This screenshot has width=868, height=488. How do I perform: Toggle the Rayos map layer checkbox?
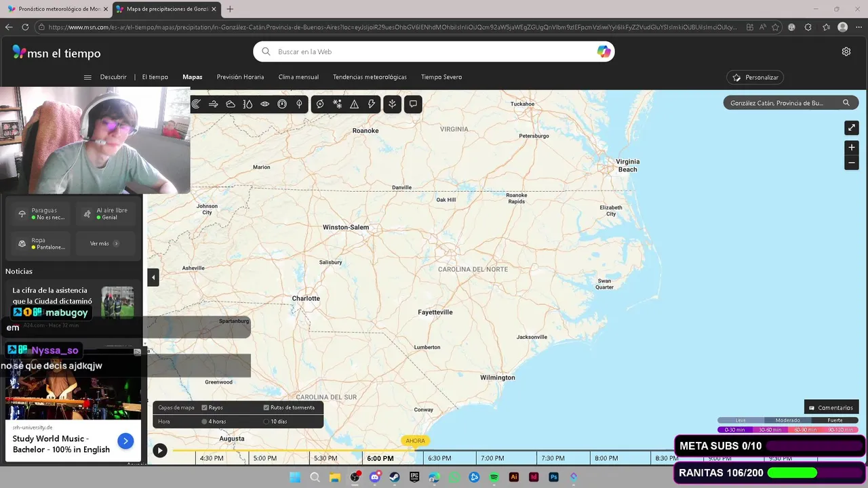pos(204,407)
